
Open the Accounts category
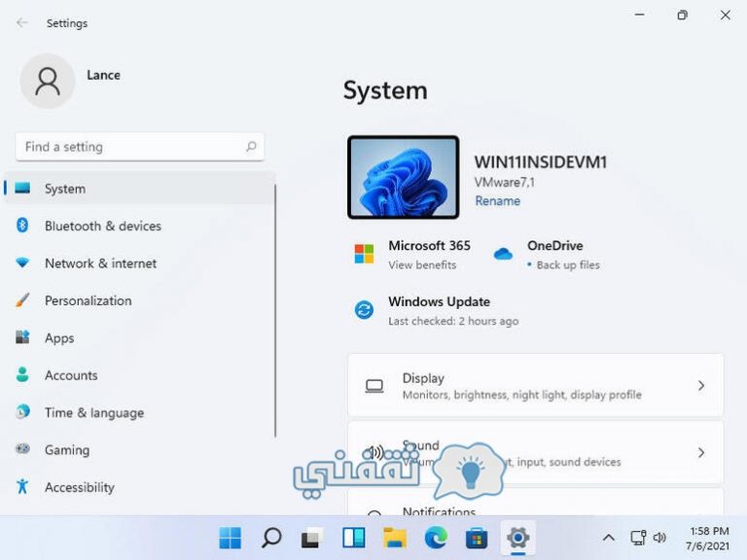pyautogui.click(x=139, y=375)
